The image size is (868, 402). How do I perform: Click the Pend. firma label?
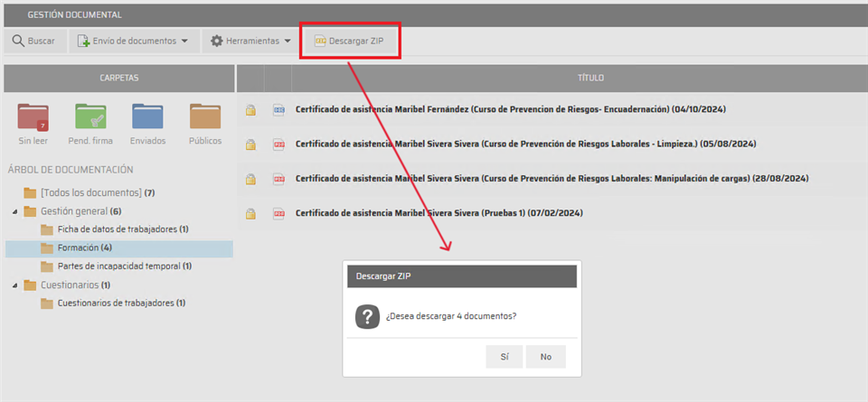tap(90, 141)
